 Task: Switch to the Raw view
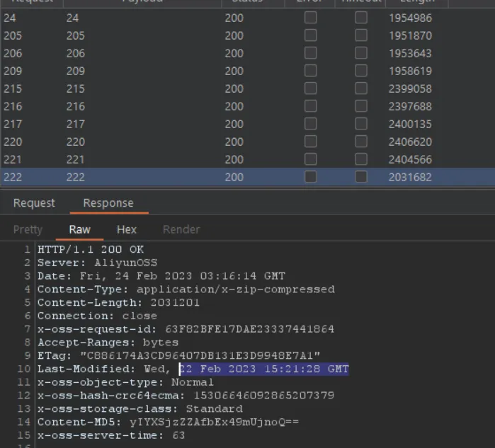click(x=79, y=229)
